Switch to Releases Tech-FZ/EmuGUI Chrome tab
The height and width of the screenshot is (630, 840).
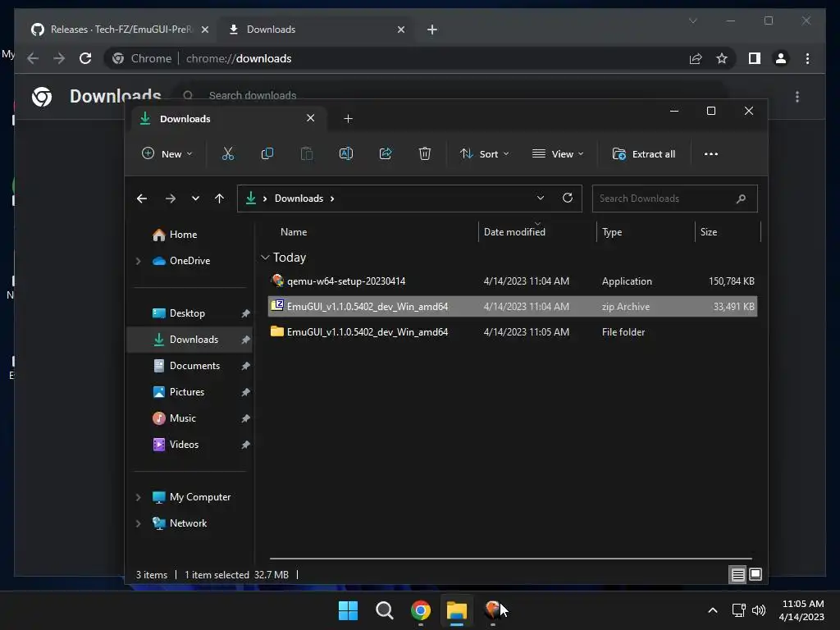click(120, 30)
